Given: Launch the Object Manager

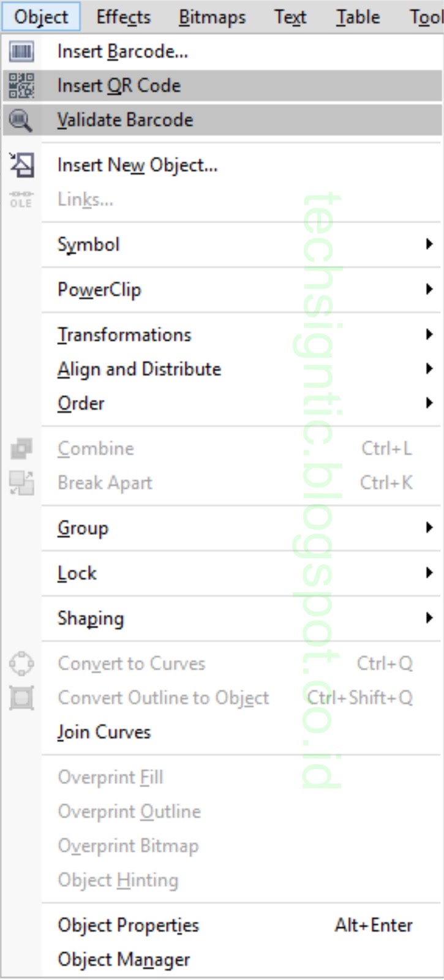Looking at the screenshot, I should tap(124, 959).
